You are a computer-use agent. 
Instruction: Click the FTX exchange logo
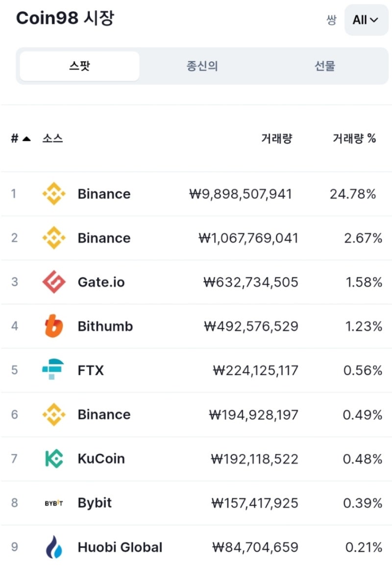(53, 370)
